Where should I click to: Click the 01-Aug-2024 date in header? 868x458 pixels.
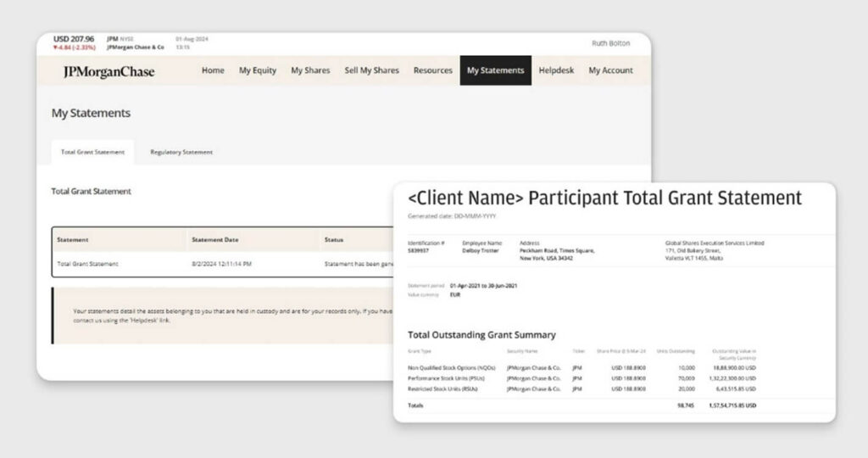pyautogui.click(x=192, y=39)
